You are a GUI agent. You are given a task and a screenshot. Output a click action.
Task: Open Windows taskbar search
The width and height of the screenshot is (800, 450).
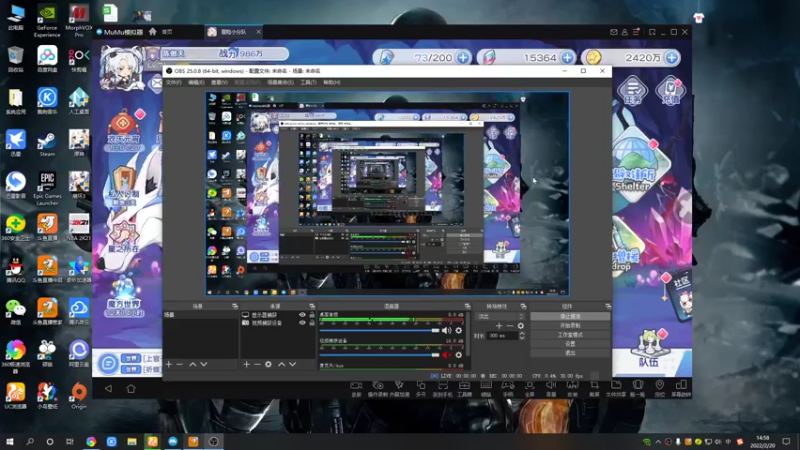[30, 441]
